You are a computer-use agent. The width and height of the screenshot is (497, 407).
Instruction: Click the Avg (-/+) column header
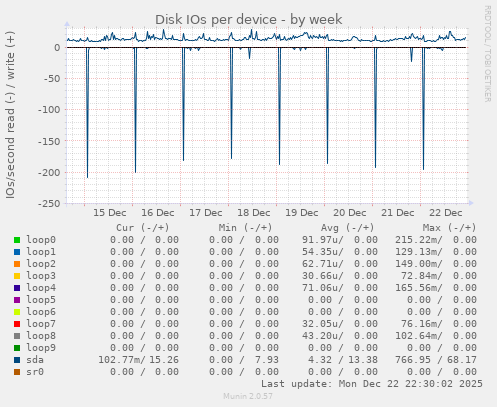click(x=348, y=228)
